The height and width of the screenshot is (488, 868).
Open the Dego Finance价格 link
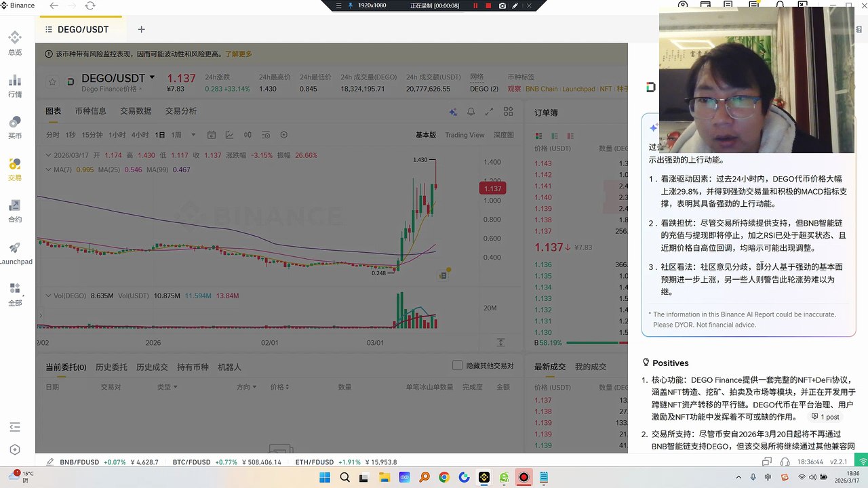tap(112, 89)
